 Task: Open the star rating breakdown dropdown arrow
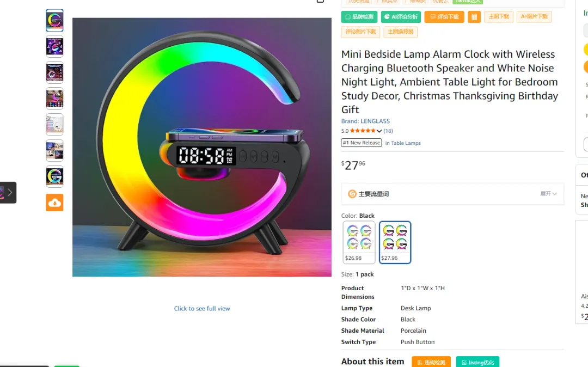379,131
